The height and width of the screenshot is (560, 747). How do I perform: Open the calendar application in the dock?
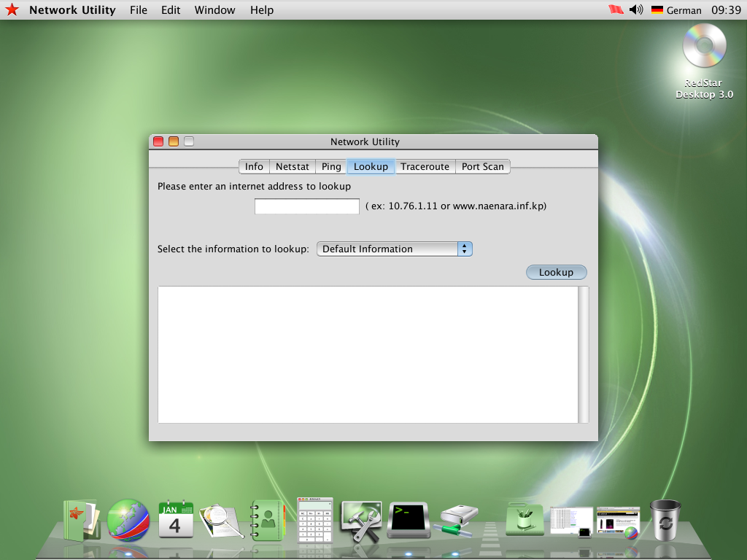click(175, 518)
